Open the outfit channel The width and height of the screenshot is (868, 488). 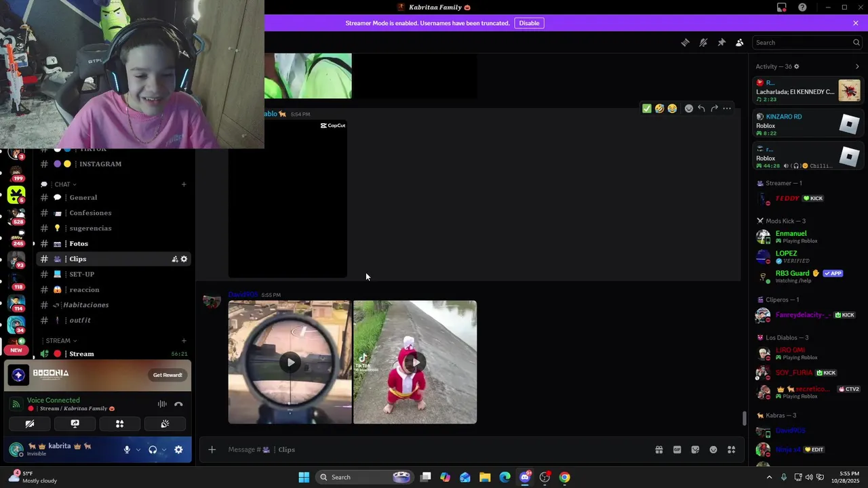[x=114, y=320]
